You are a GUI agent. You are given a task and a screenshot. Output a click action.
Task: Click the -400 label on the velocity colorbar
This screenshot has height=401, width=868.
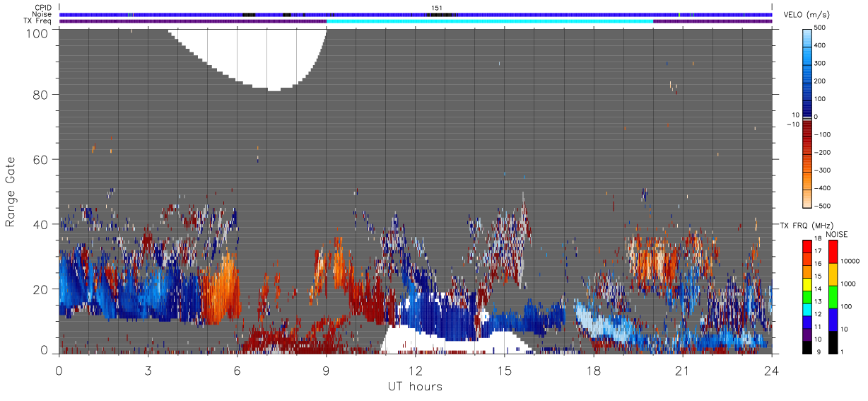pos(823,188)
